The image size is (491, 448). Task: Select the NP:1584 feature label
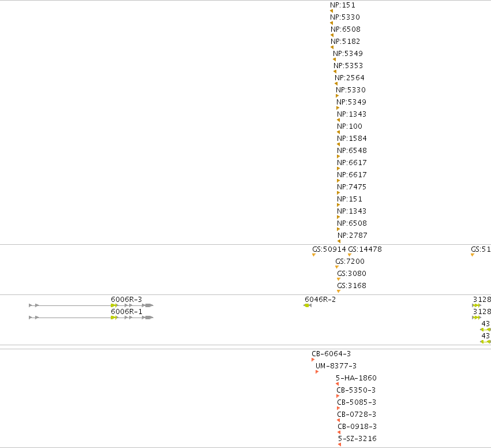[x=351, y=139]
